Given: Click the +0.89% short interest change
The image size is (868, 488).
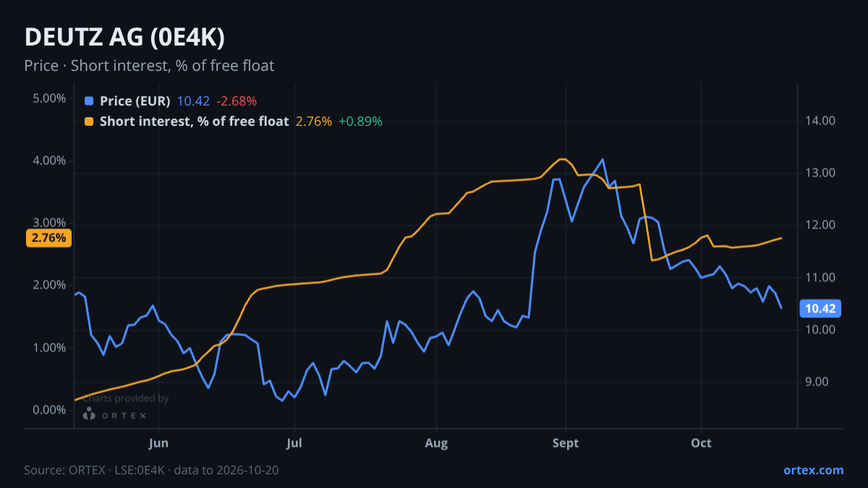Looking at the screenshot, I should coord(360,121).
